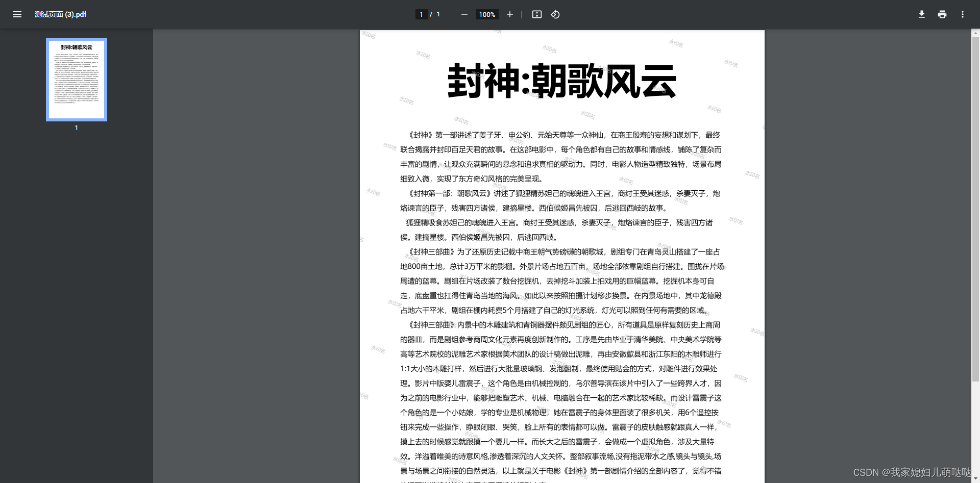Click the line 《封神三部曲》内景中的木雕建筑
Screen dimensions: 980x483
564,325
